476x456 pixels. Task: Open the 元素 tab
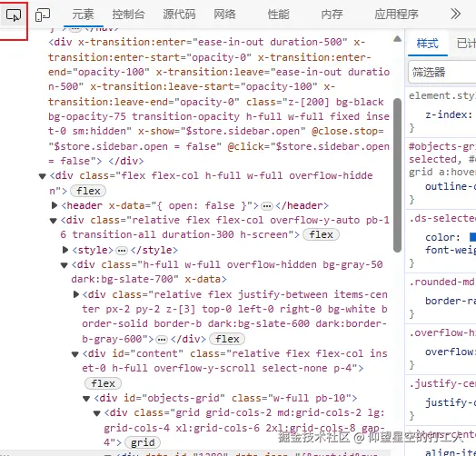click(x=84, y=15)
